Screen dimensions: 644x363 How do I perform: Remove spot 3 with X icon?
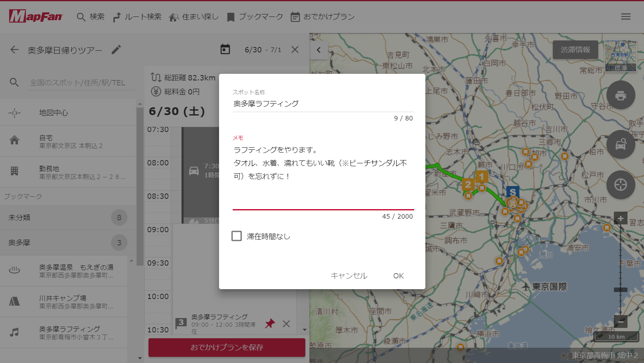[286, 324]
